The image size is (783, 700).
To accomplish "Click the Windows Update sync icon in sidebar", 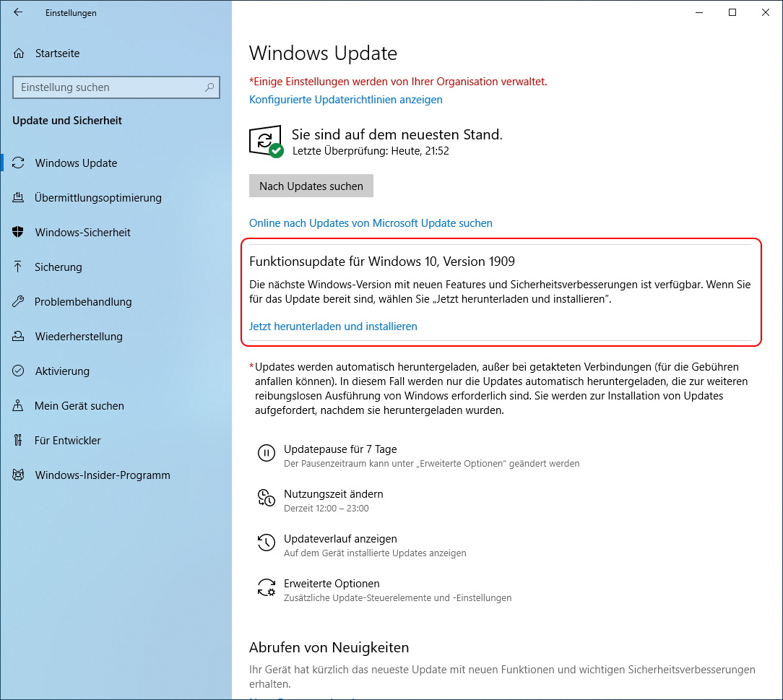I will click(x=19, y=163).
